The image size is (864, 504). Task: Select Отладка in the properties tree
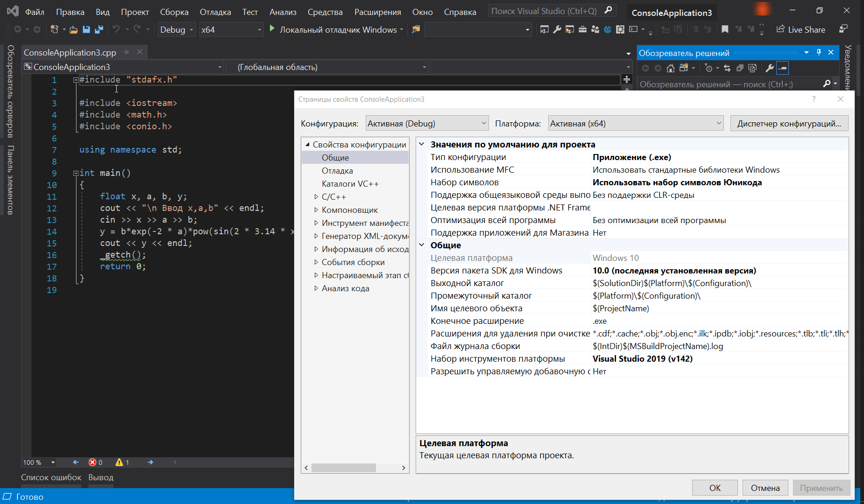pyautogui.click(x=337, y=171)
